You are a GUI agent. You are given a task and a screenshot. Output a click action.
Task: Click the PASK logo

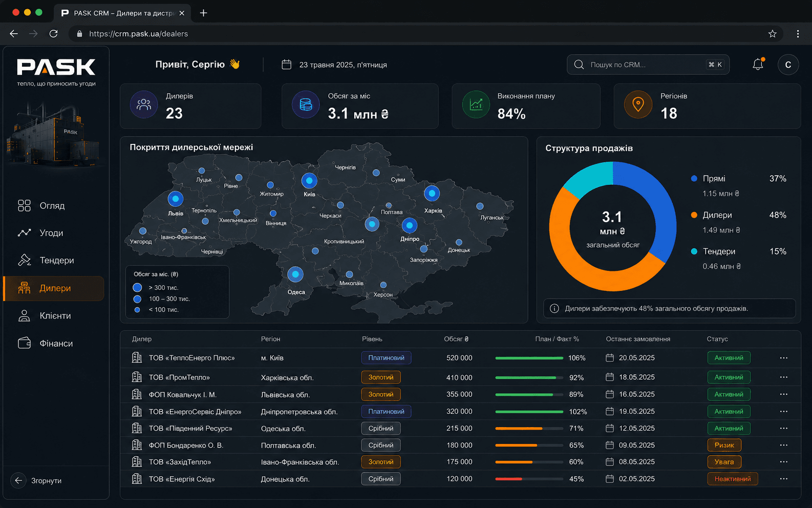coord(56,67)
